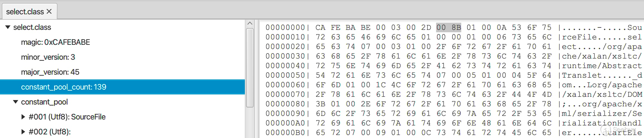
Task: Expand the #001 (Utf8): SourceFile entry
Action: pyautogui.click(x=23, y=117)
